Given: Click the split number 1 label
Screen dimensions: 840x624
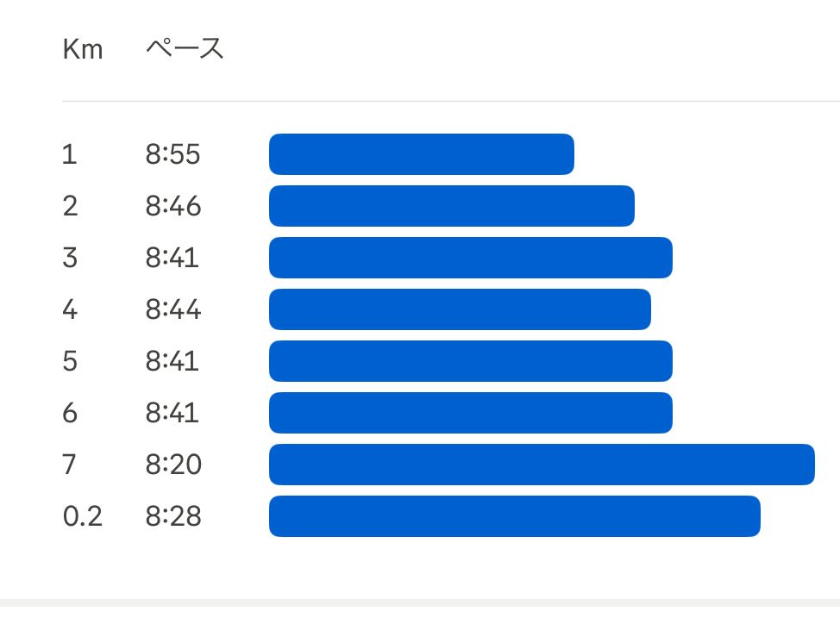Looking at the screenshot, I should tap(70, 154).
